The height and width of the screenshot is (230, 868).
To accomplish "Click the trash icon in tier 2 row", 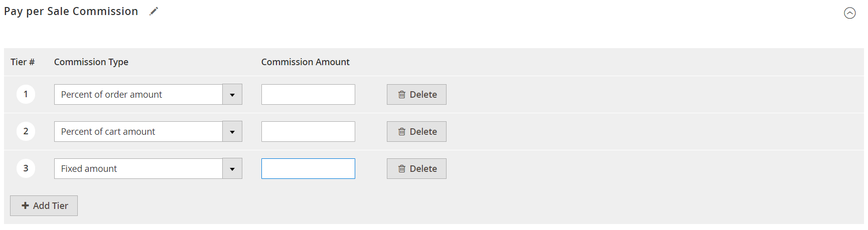I will 402,131.
